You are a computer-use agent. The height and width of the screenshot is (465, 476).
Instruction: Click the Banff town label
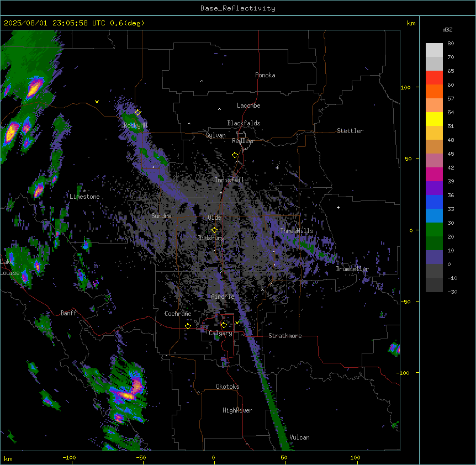pyautogui.click(x=68, y=313)
